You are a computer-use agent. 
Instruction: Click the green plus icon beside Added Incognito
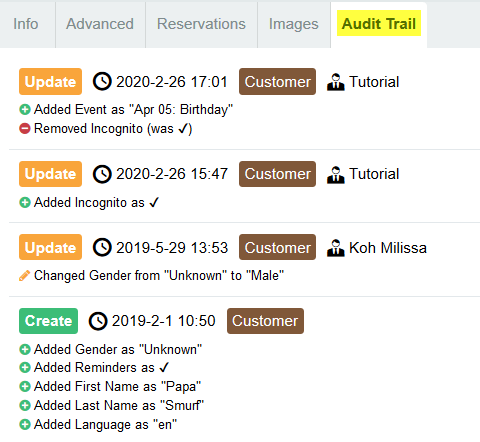(x=25, y=202)
